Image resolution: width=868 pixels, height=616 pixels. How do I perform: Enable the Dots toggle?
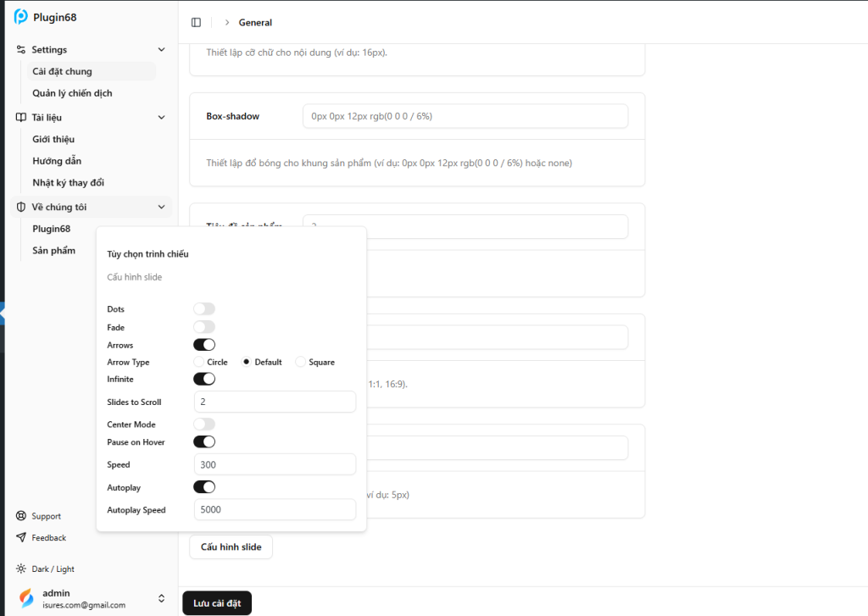coord(204,309)
